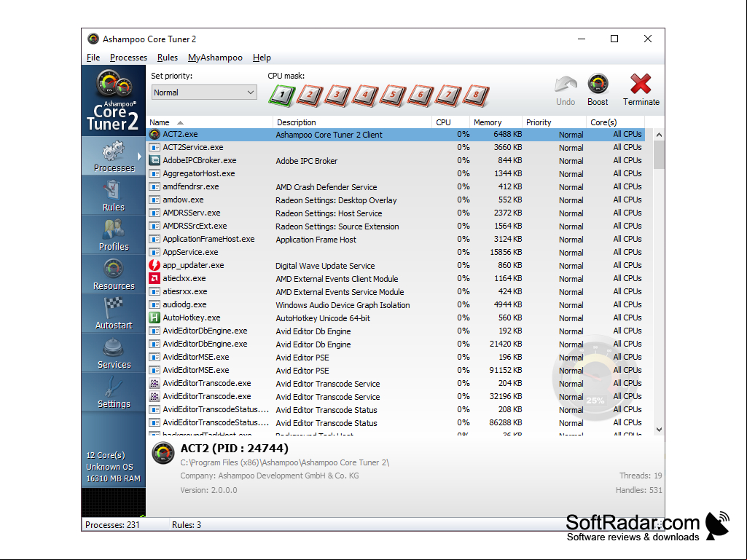The image size is (747, 560).
Task: Toggle CPU mask core 4
Action: (x=365, y=95)
